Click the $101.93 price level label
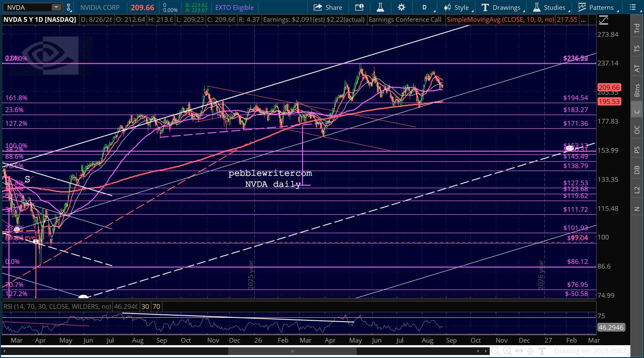This screenshot has width=644, height=358. [576, 228]
